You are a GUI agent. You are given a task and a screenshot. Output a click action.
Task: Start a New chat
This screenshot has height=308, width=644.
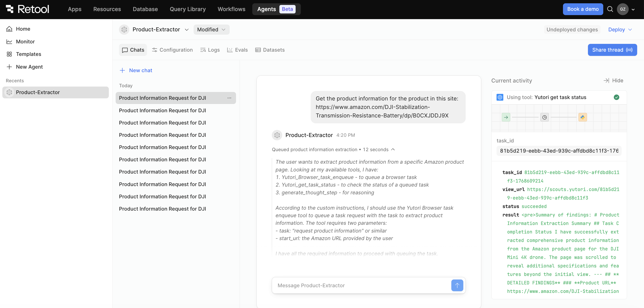(136, 70)
